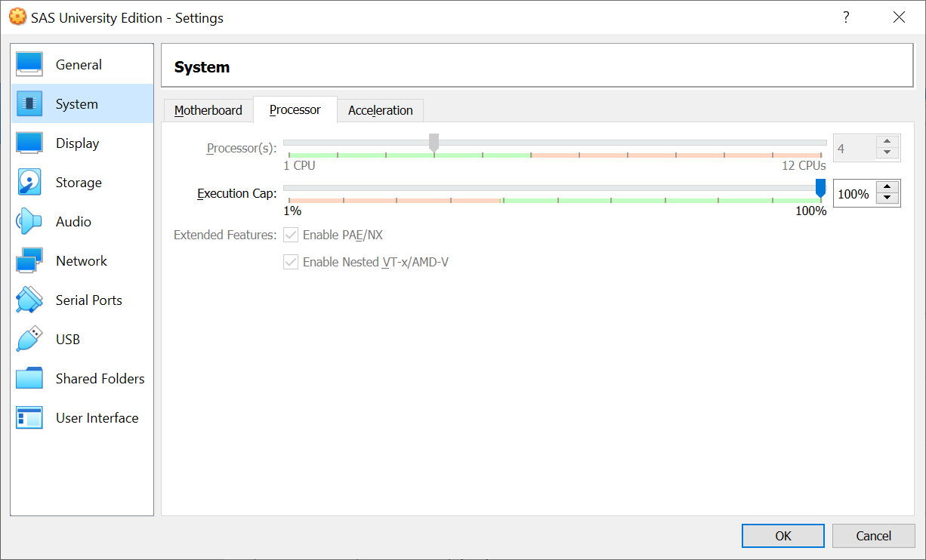Go to Storage settings
The height and width of the screenshot is (560, 926).
[82, 183]
